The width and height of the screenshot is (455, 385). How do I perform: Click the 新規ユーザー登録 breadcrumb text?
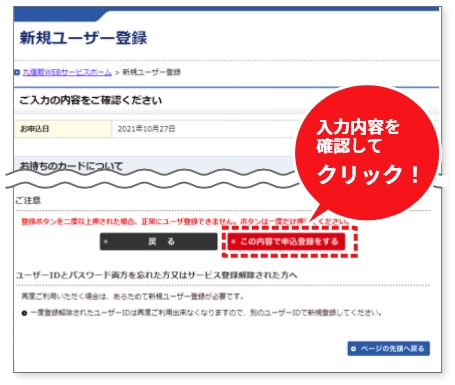tap(152, 72)
